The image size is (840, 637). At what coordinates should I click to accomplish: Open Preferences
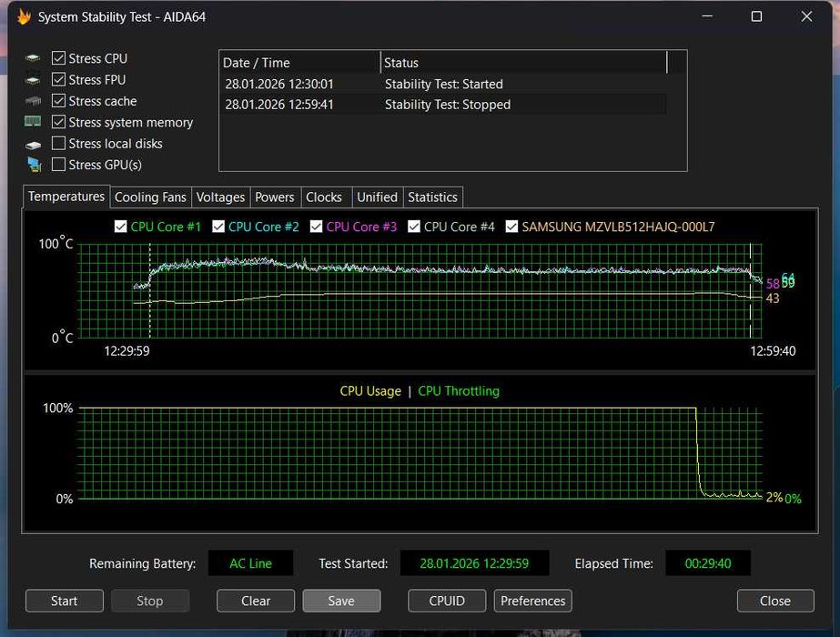(533, 601)
